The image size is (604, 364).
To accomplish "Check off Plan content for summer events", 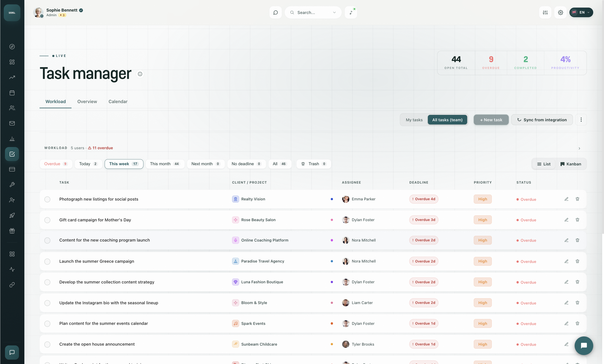I will pos(47,324).
